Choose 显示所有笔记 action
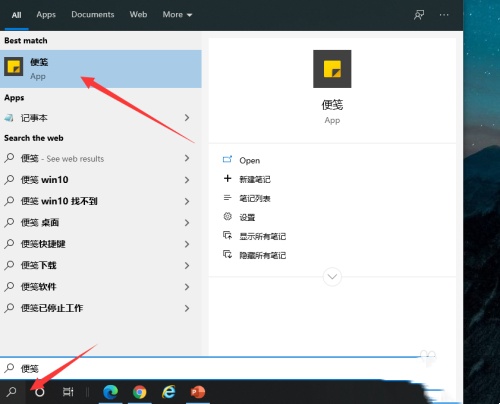The image size is (500, 404). (263, 236)
